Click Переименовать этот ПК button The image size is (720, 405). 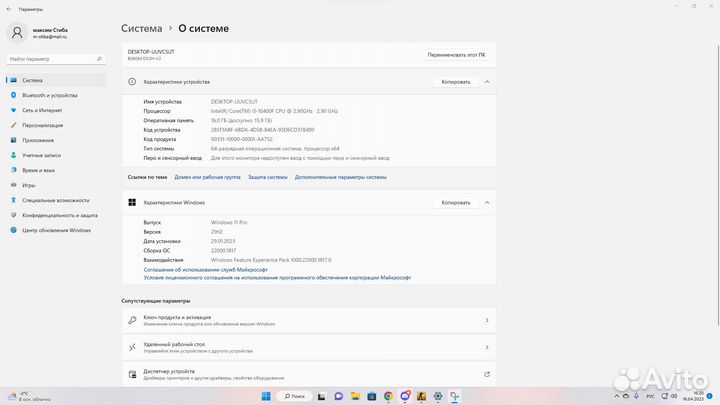[x=456, y=55]
